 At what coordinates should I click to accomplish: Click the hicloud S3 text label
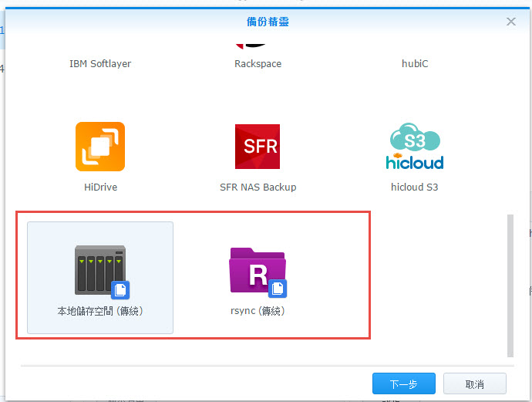click(415, 187)
